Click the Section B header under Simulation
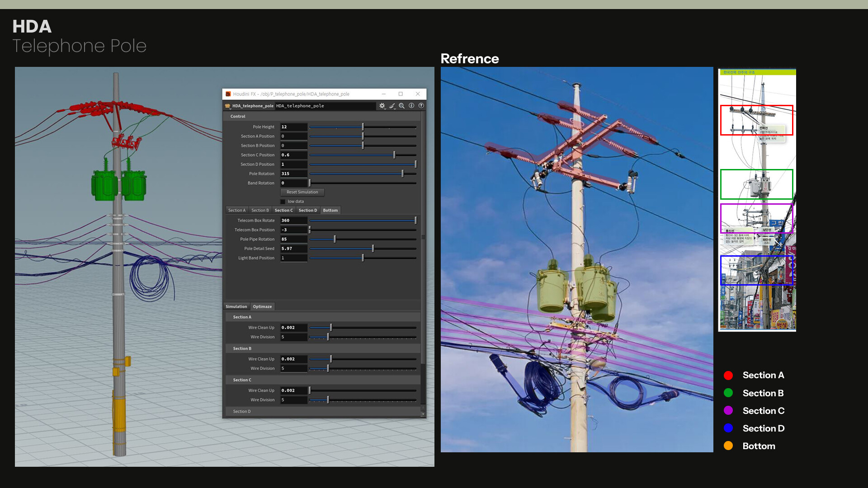Viewport: 868px width, 488px height. coord(322,349)
